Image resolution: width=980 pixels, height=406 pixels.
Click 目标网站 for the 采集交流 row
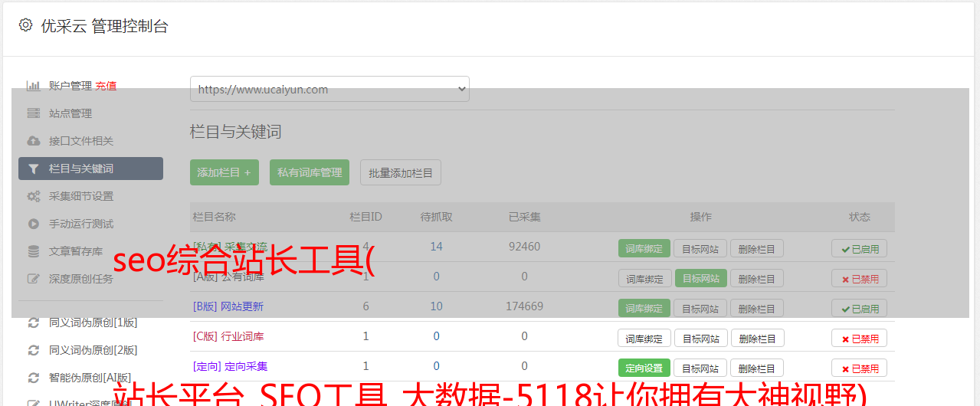tap(700, 248)
